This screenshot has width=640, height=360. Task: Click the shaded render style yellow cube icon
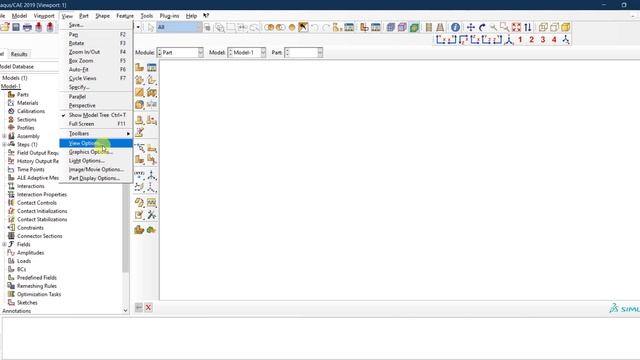point(566,27)
